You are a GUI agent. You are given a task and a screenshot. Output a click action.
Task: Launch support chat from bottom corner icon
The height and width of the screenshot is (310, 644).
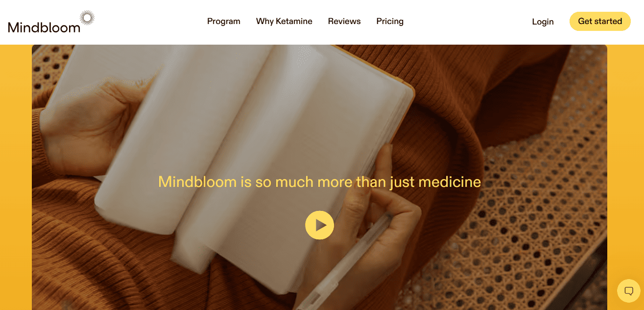click(629, 291)
